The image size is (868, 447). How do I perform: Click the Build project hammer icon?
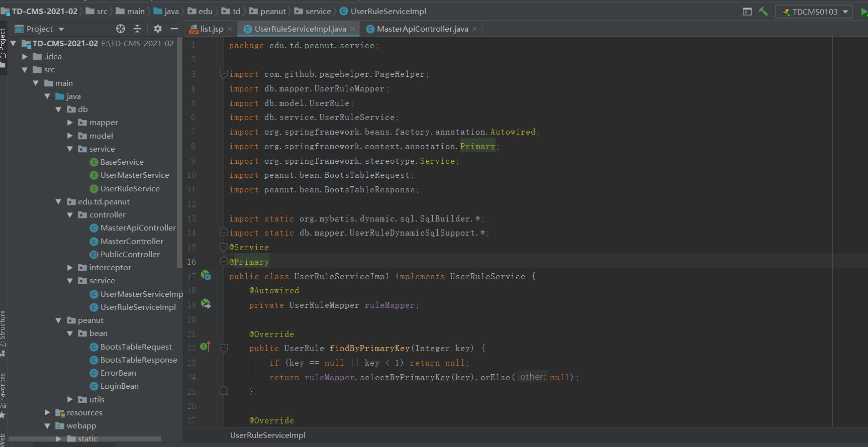coord(763,11)
